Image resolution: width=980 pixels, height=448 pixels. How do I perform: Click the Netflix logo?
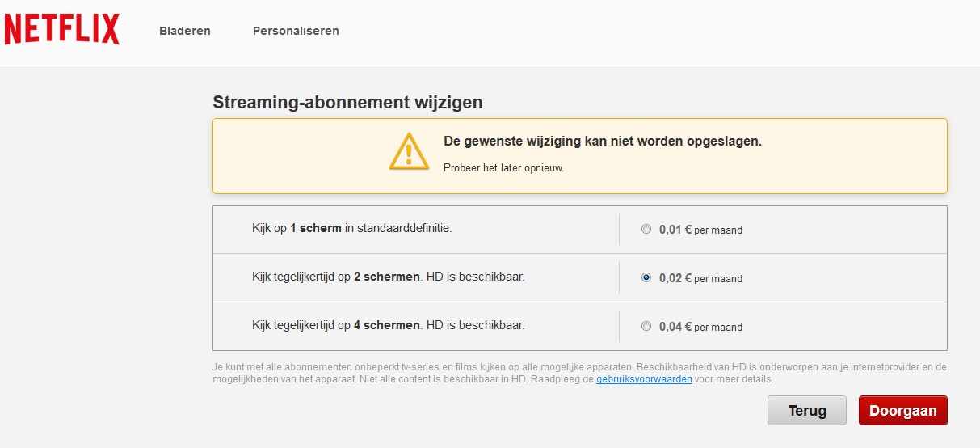(62, 30)
